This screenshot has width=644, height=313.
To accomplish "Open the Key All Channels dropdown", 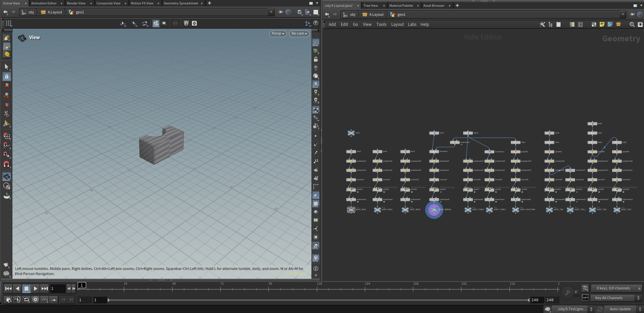I will click(x=616, y=298).
